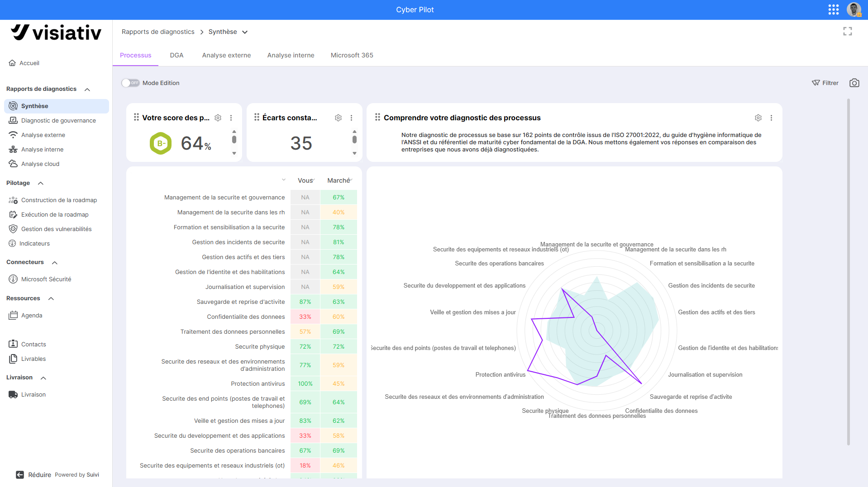Click the screenshot camera icon
Image resolution: width=868 pixels, height=487 pixels.
(x=854, y=83)
